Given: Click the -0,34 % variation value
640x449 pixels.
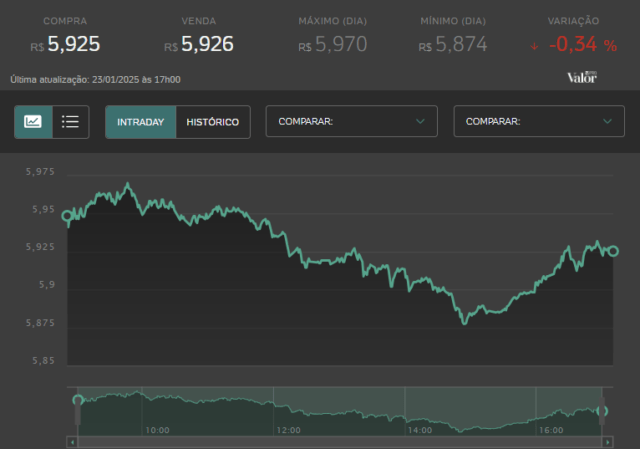Looking at the screenshot, I should click(583, 44).
